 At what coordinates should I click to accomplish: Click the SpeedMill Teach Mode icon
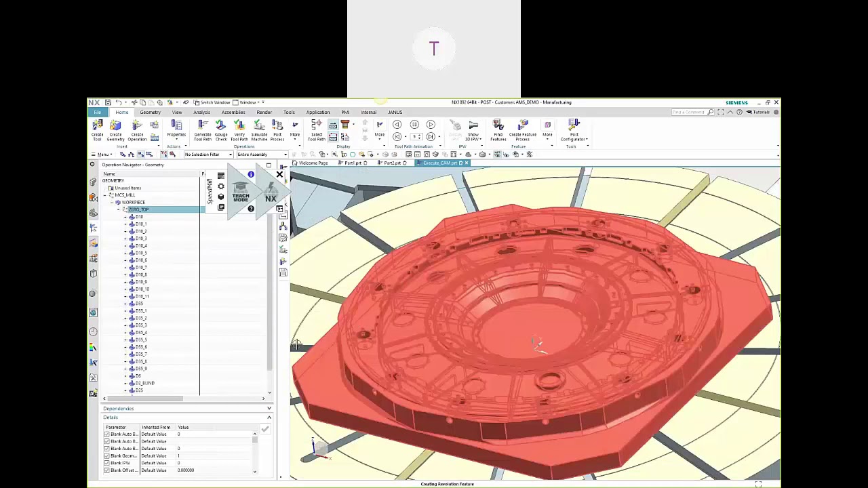[x=241, y=193]
